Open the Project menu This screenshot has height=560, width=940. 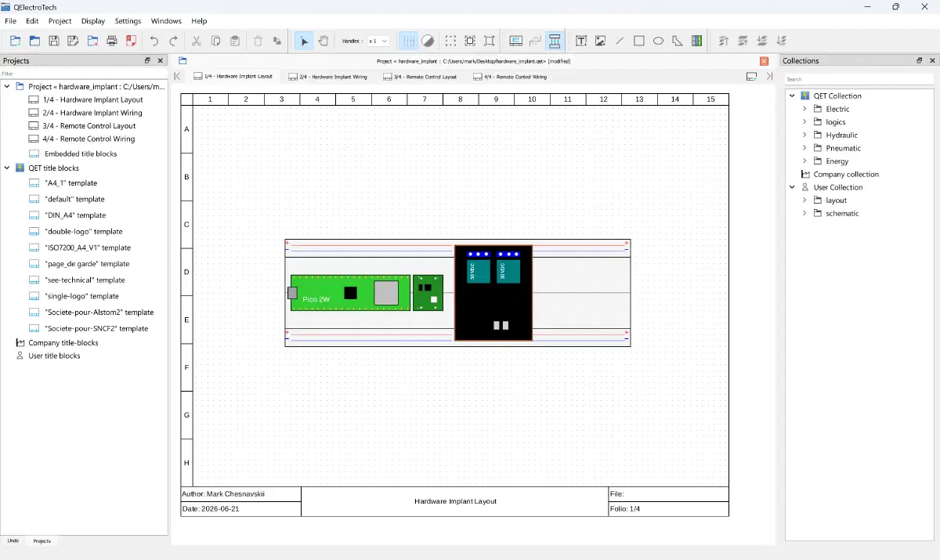coord(60,21)
